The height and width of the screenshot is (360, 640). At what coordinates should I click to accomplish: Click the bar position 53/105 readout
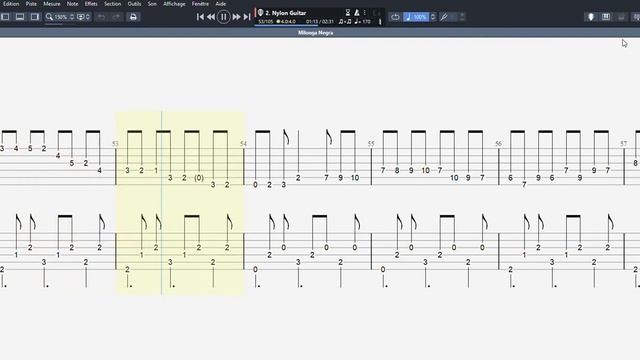[266, 22]
